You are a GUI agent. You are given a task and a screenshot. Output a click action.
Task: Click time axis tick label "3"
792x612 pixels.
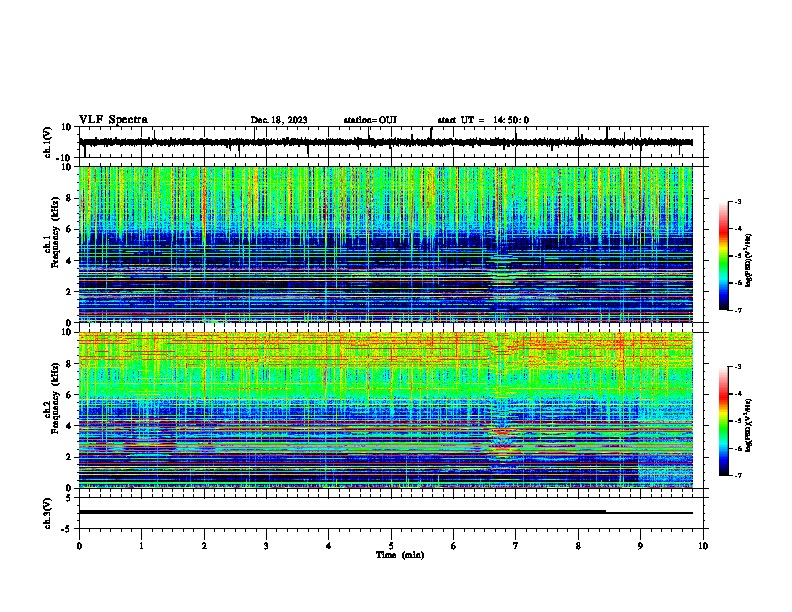pos(266,546)
